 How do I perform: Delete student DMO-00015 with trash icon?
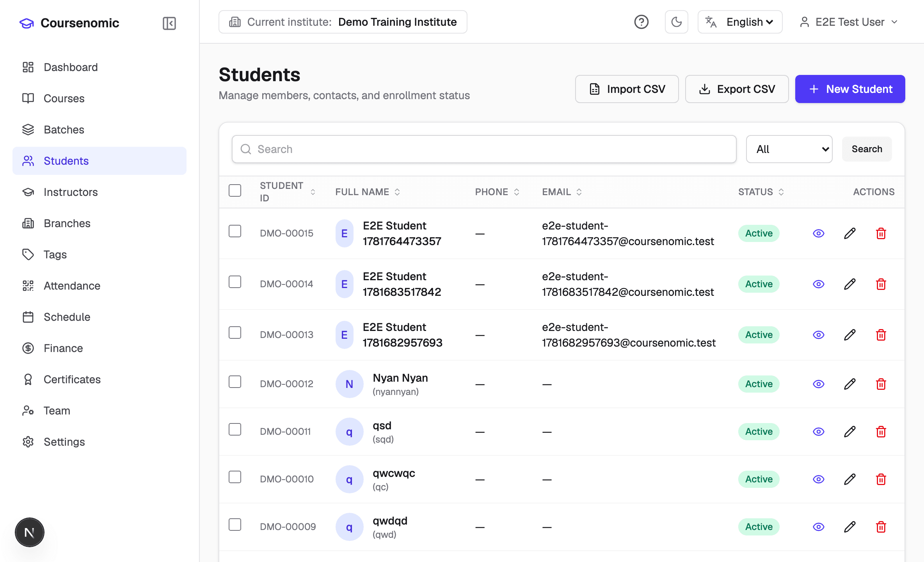click(x=881, y=233)
